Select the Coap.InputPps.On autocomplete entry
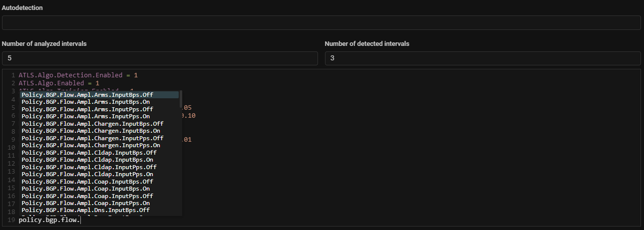644x230 pixels. point(86,203)
